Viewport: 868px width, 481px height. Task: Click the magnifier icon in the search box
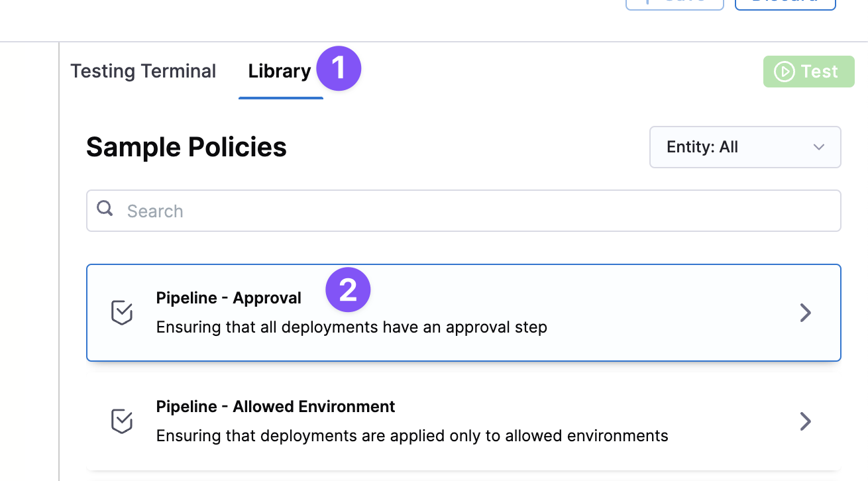pos(105,209)
